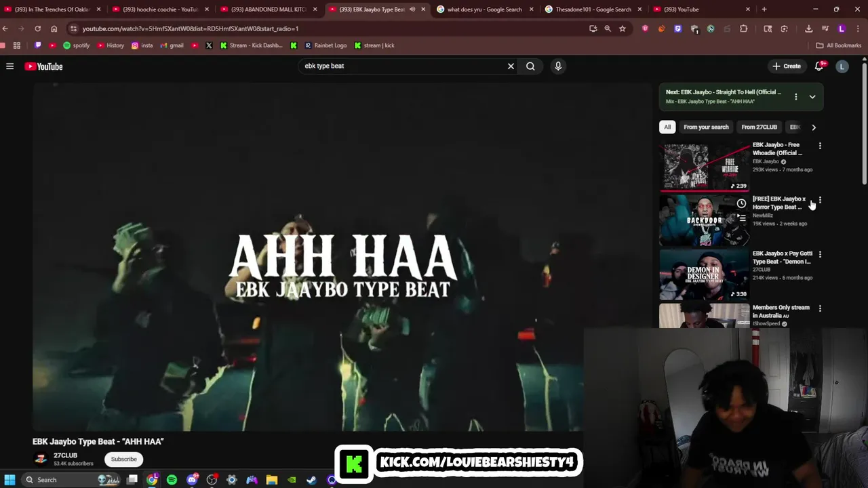Open 'All Bookmarks' folder
Viewport: 868px width, 488px height.
pos(838,45)
